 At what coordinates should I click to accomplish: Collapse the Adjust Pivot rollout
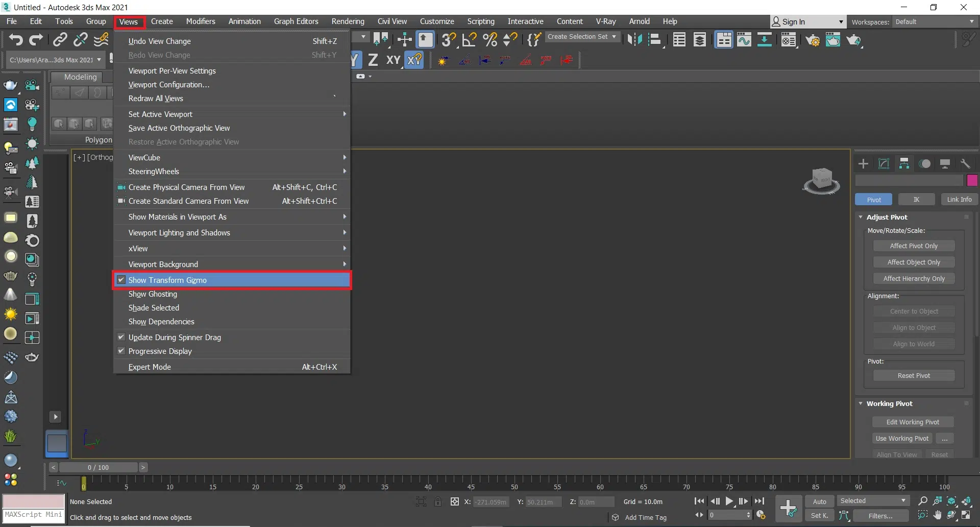887,217
